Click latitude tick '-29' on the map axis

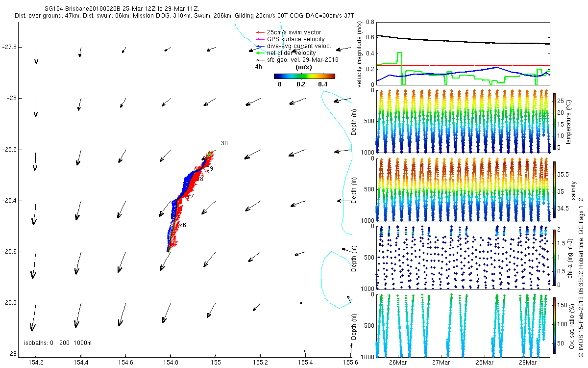coord(11,354)
